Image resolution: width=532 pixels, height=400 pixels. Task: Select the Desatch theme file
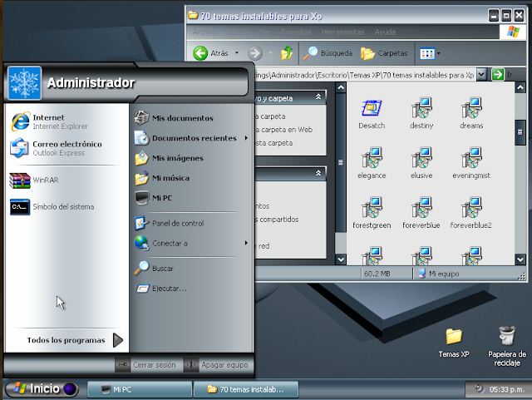click(x=372, y=115)
